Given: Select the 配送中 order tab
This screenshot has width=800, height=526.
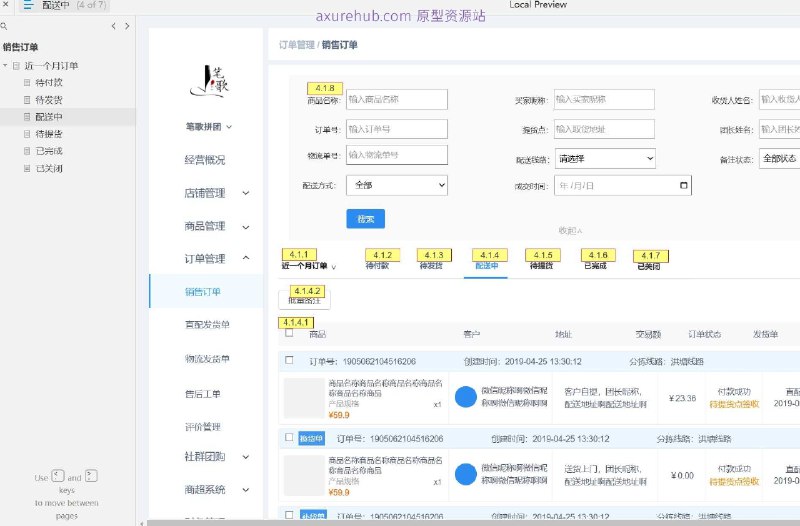Looking at the screenshot, I should (486, 266).
